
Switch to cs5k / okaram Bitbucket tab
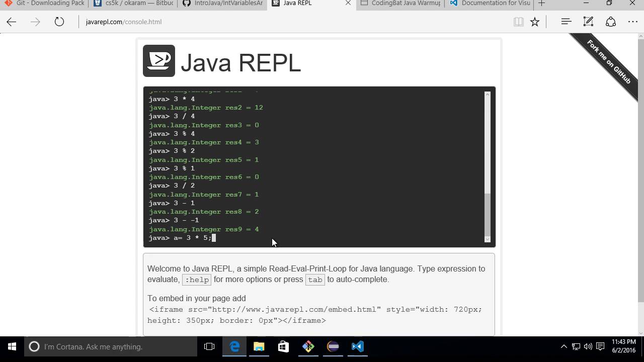pos(134,4)
